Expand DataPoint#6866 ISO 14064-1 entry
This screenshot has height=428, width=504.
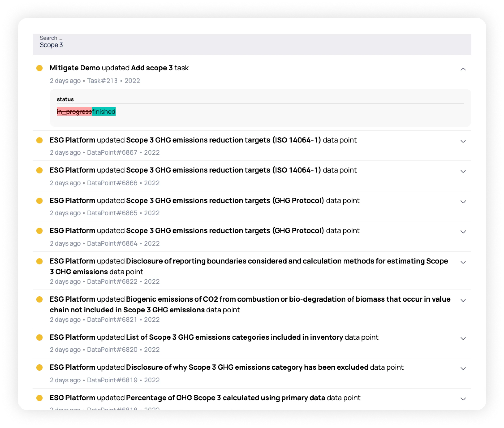point(463,171)
